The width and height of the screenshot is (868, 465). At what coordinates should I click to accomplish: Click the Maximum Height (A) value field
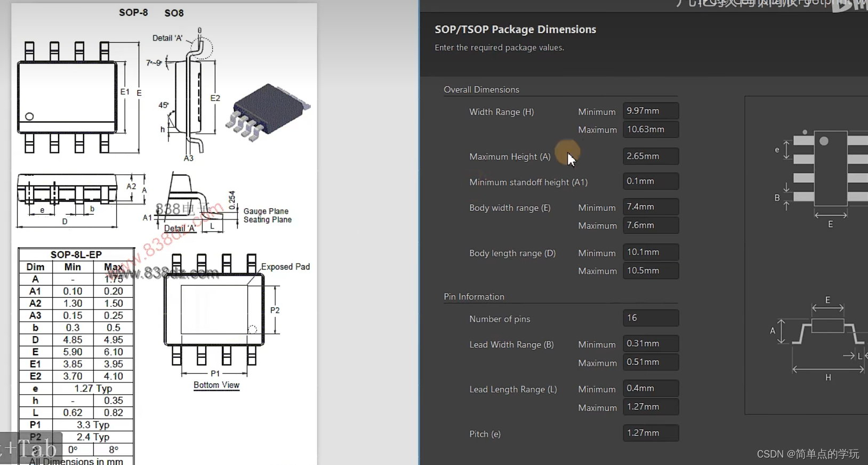pyautogui.click(x=650, y=156)
